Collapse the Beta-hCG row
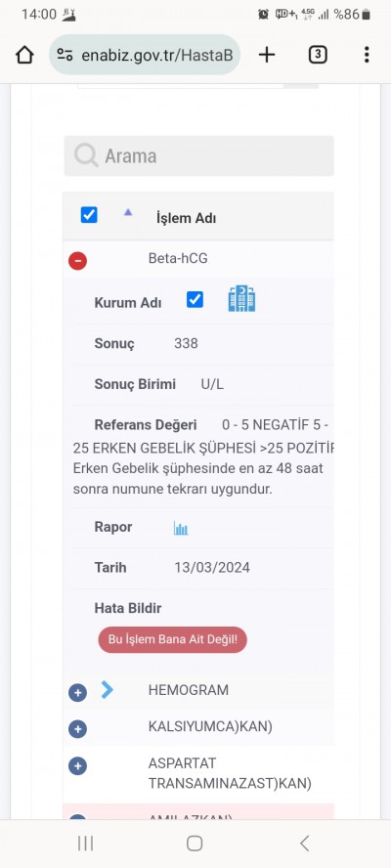 pos(77,260)
